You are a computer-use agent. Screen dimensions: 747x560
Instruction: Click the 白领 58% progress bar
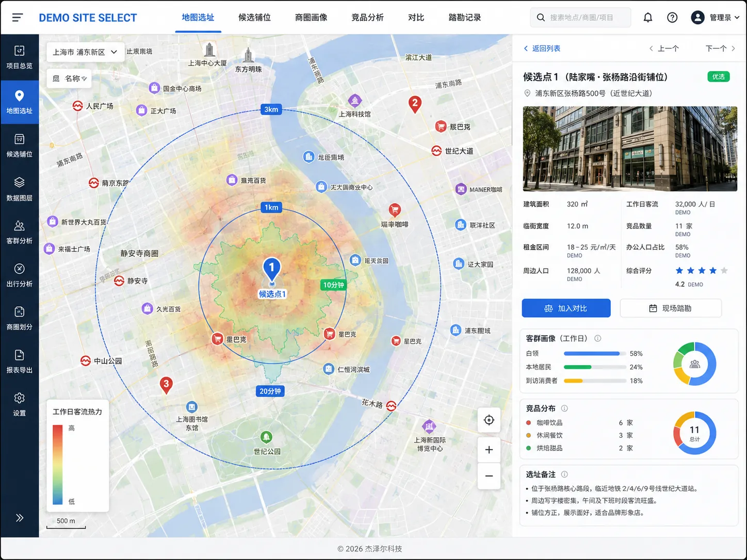pos(595,354)
